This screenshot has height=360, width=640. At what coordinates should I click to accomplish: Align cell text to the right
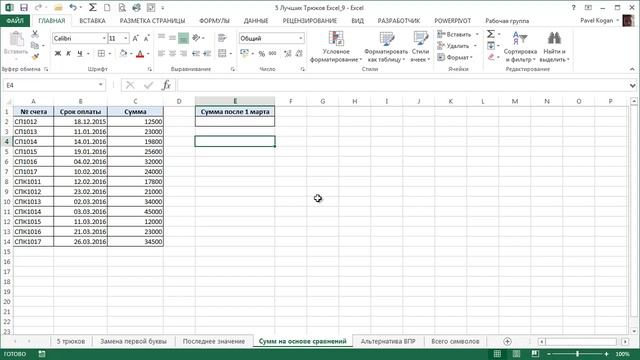click(183, 53)
